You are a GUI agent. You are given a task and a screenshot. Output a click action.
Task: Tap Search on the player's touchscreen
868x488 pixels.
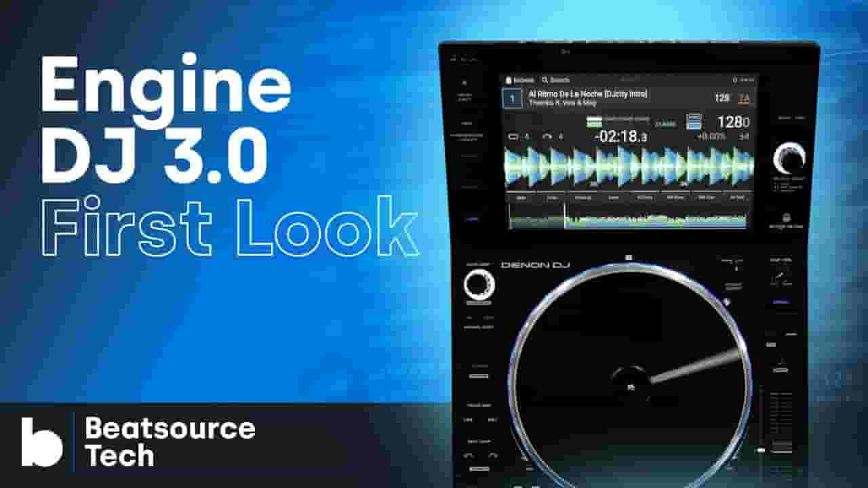point(555,80)
